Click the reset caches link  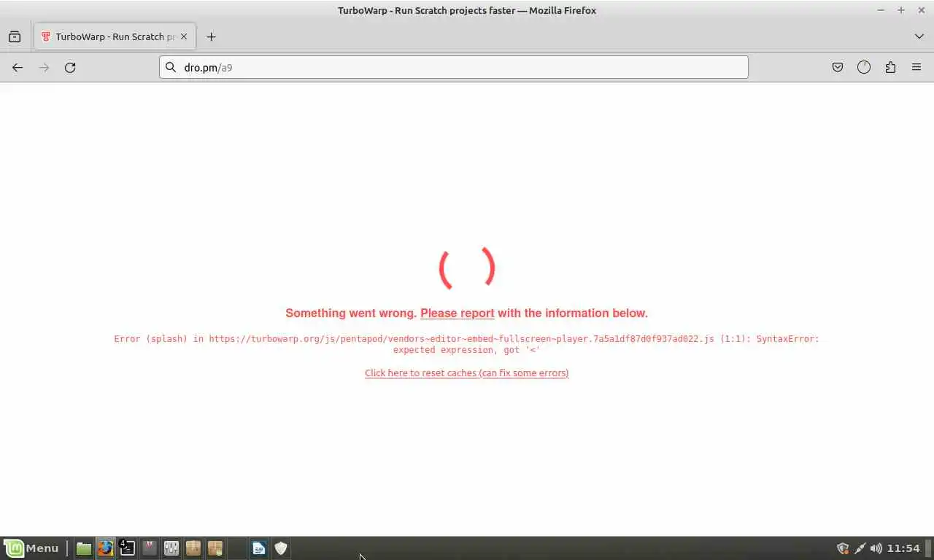(x=467, y=373)
